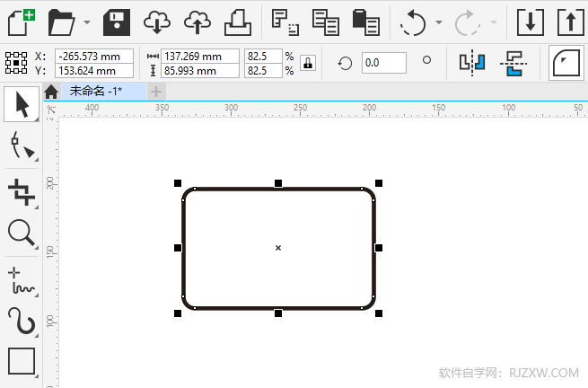
Task: Edit the rotation angle 0.0 field
Action: [384, 63]
